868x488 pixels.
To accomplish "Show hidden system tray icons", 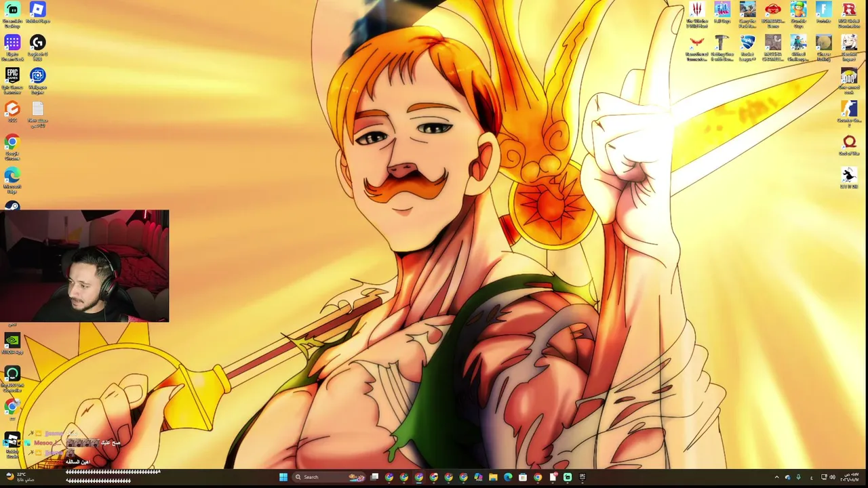I will [x=777, y=477].
